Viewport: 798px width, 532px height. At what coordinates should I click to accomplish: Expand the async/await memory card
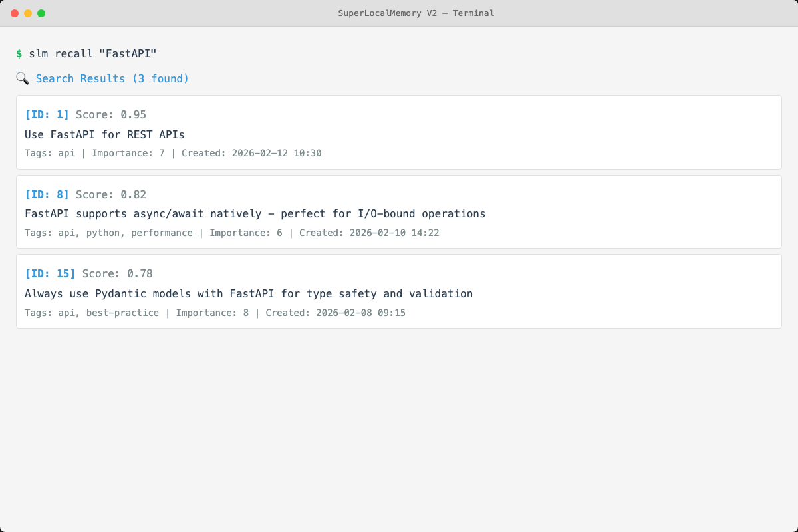pos(399,211)
